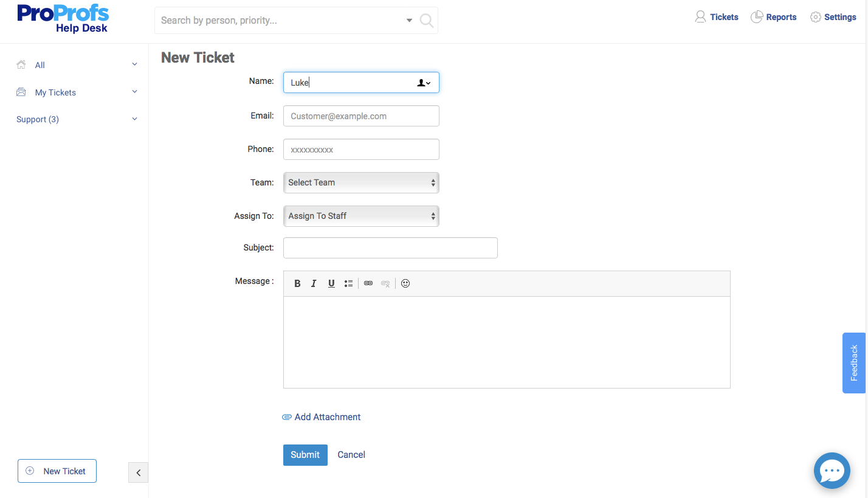Open the live chat bubble
Screen dimensions: 868x498
pyautogui.click(x=832, y=471)
